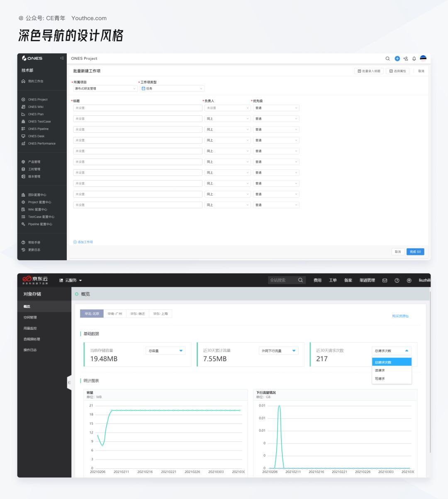Screen dimensions: 448x499
Task: Collapse the ONES sidebar with the fold icon
Action: [x=62, y=58]
